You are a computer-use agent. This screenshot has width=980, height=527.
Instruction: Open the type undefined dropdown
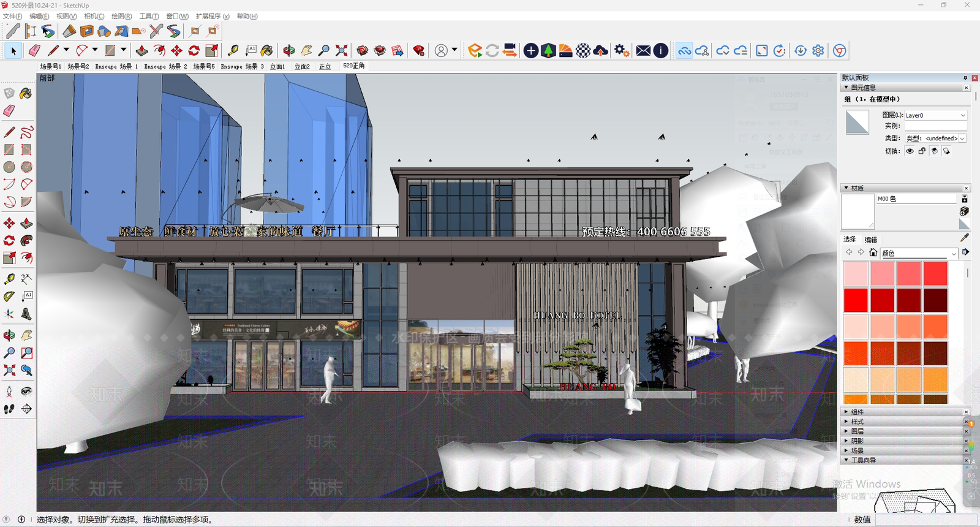935,138
